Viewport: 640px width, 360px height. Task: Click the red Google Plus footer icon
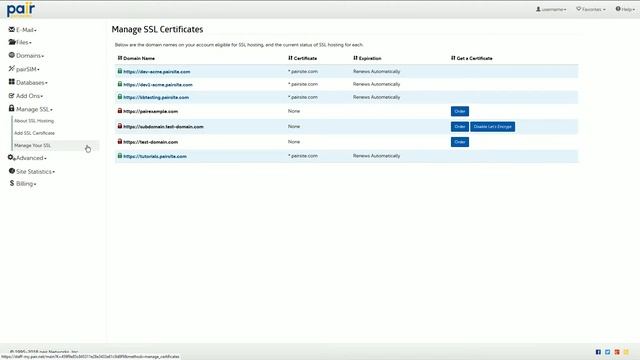click(x=617, y=352)
